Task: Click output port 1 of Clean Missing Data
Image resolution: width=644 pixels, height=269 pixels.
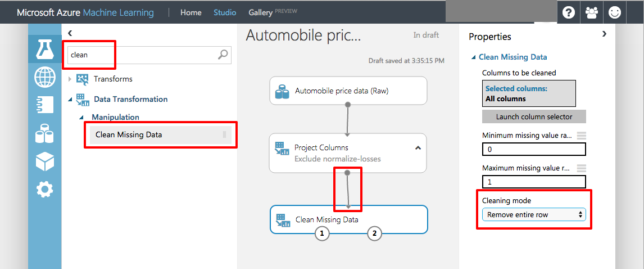Action: pyautogui.click(x=321, y=234)
